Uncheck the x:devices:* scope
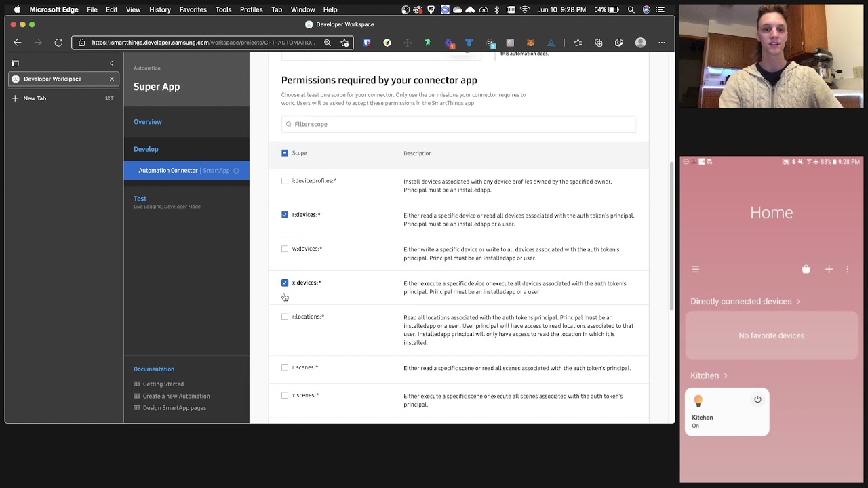Screen dimensions: 868x488 coord(285,283)
